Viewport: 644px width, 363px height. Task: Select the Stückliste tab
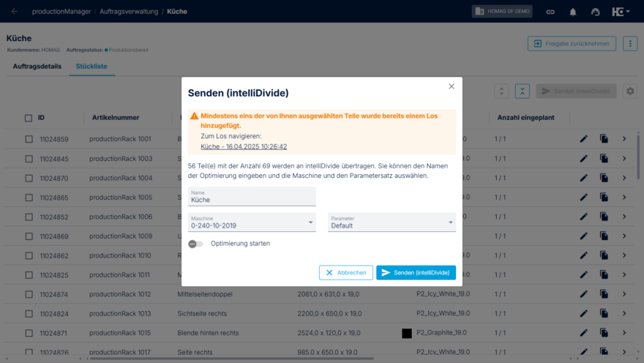click(91, 67)
